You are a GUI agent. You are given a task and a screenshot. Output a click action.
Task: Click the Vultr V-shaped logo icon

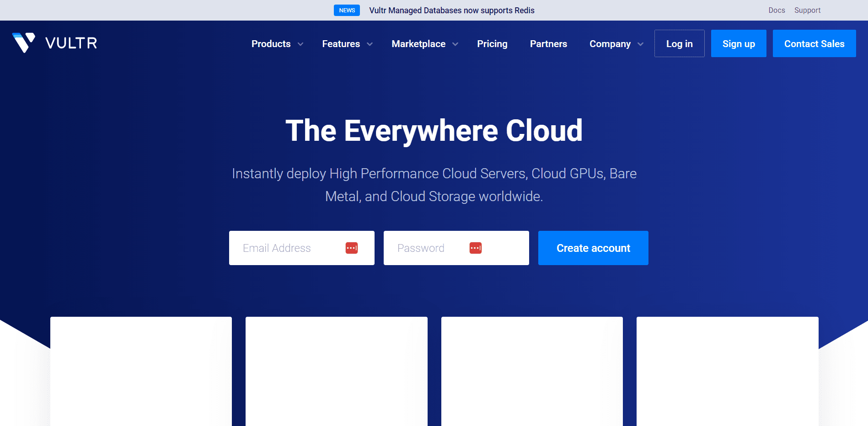24,43
